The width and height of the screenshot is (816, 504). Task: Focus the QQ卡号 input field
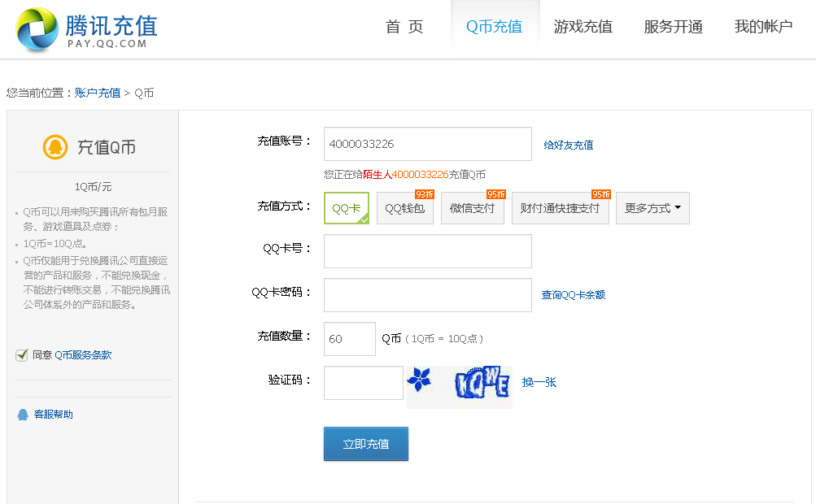[x=428, y=251]
